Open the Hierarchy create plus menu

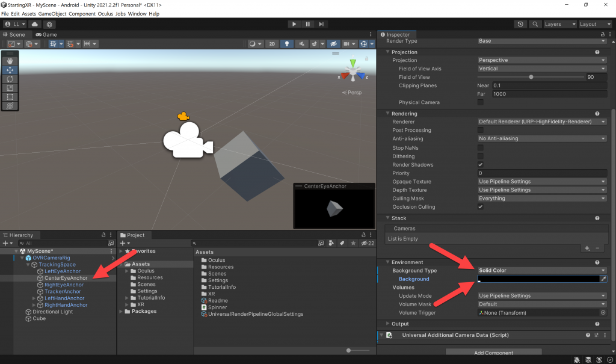point(7,243)
